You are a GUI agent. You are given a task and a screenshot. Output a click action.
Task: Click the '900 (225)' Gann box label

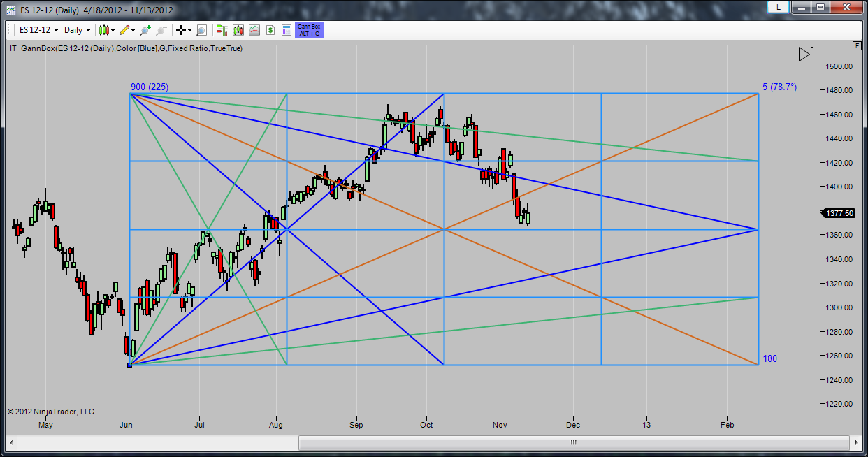coord(150,87)
